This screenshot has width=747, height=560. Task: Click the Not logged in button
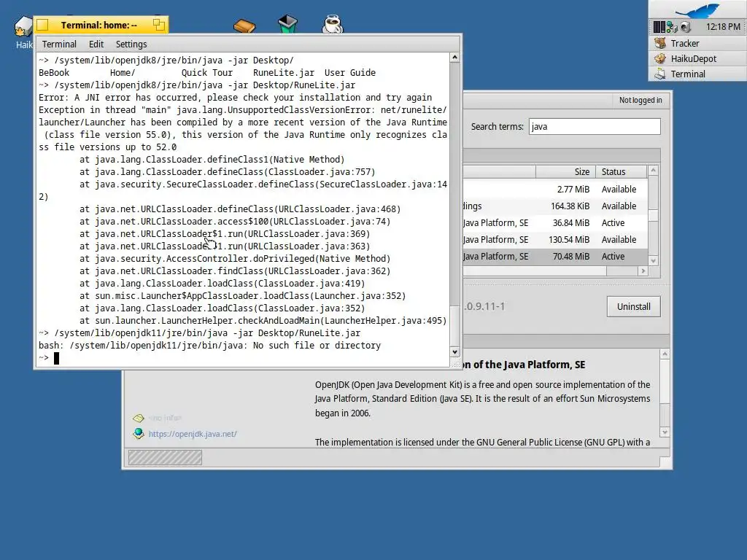640,100
